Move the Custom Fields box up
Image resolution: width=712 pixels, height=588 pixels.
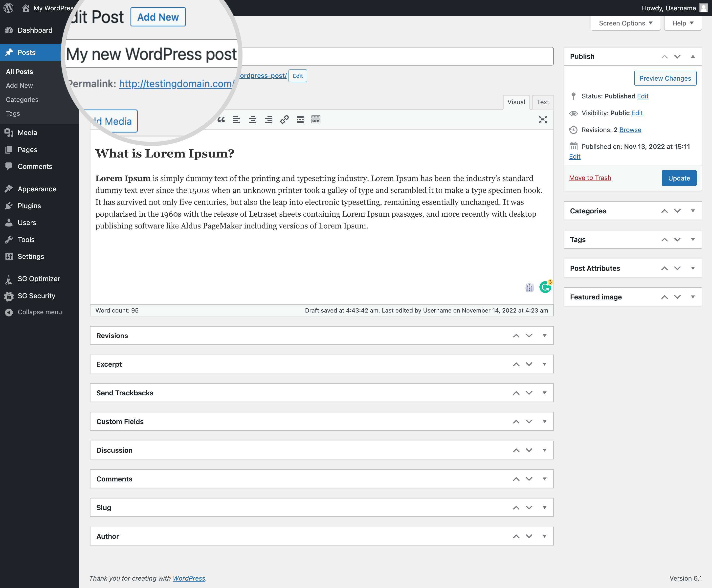click(x=516, y=422)
